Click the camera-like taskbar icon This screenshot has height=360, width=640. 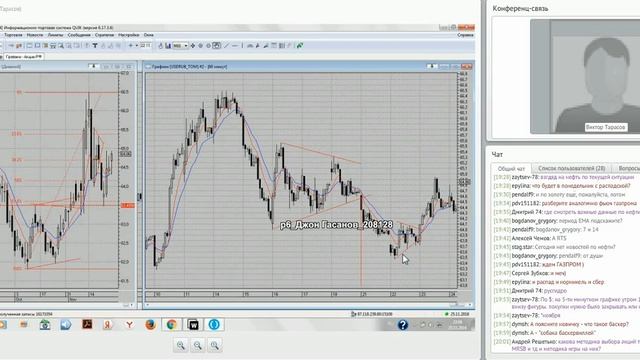[x=45, y=324]
